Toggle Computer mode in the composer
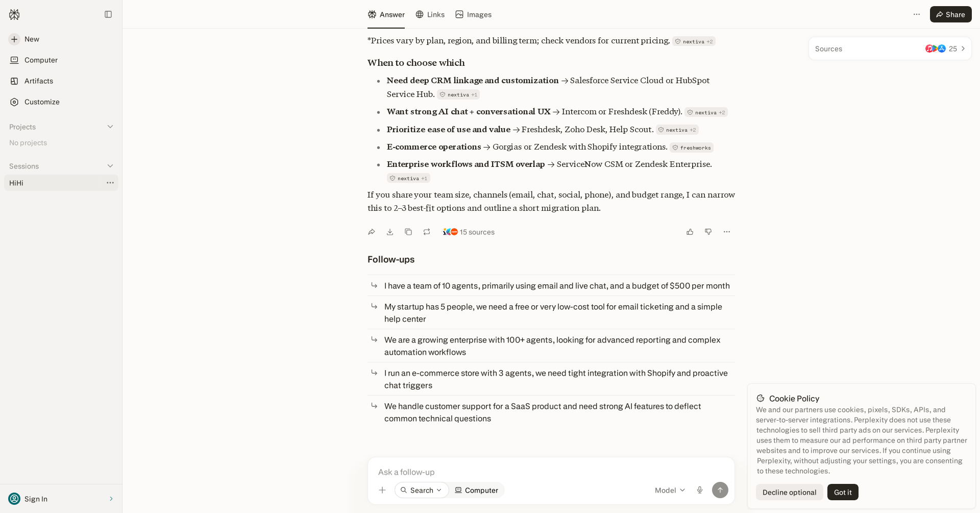Screen dimensions: 980x513 pos(477,490)
